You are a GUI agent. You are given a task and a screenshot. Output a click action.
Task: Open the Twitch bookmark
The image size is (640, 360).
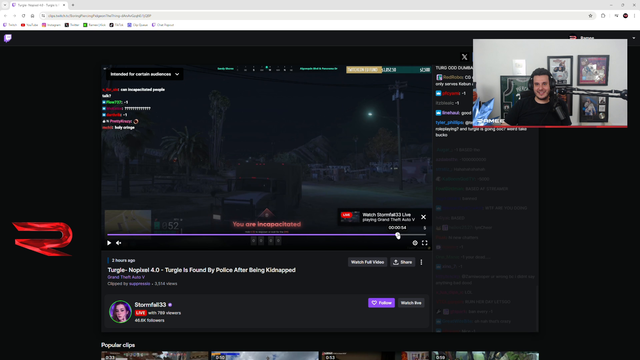click(10, 25)
